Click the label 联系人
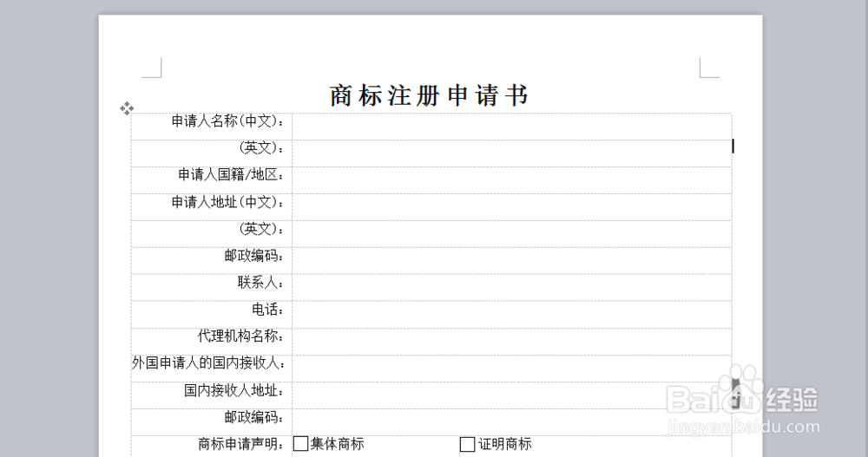This screenshot has height=457, width=868. 260,282
